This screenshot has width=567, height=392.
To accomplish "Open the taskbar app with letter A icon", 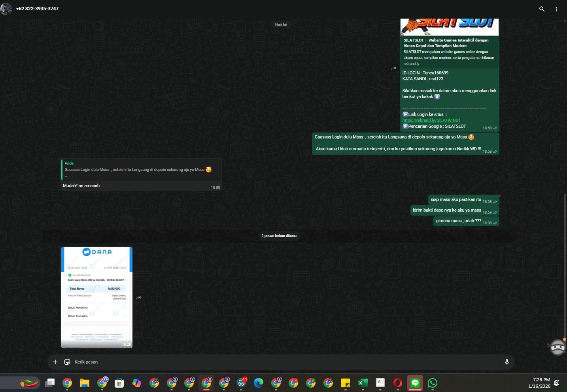I will pyautogui.click(x=380, y=383).
